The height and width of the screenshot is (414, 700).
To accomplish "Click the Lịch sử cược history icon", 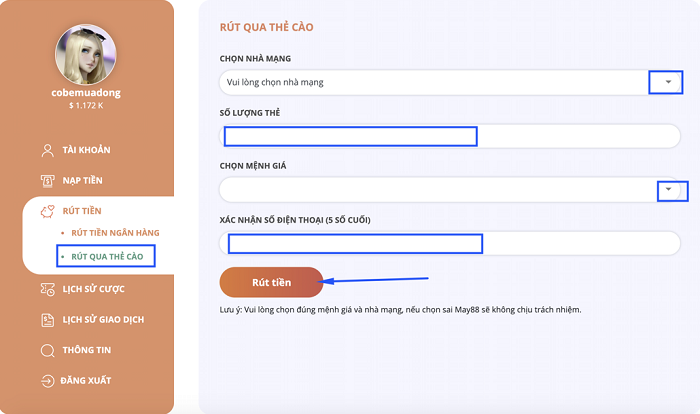I will click(47, 289).
